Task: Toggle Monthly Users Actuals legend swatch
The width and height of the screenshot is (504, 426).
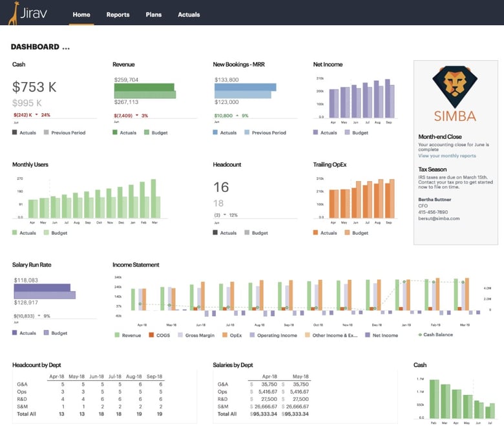Action: [14, 233]
